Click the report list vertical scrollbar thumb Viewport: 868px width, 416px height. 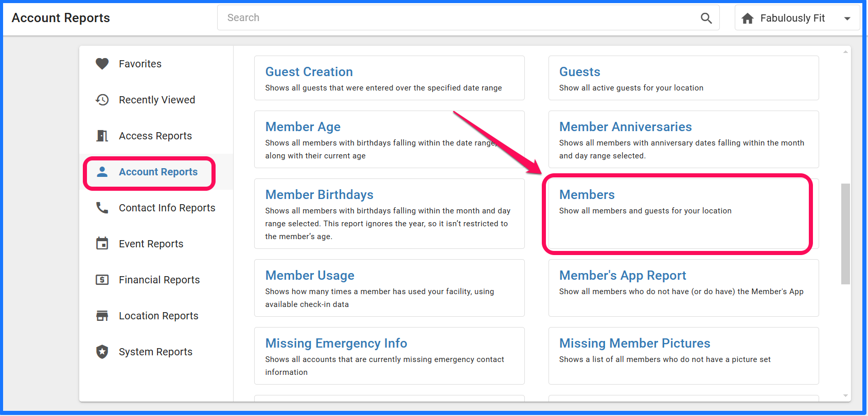point(845,234)
